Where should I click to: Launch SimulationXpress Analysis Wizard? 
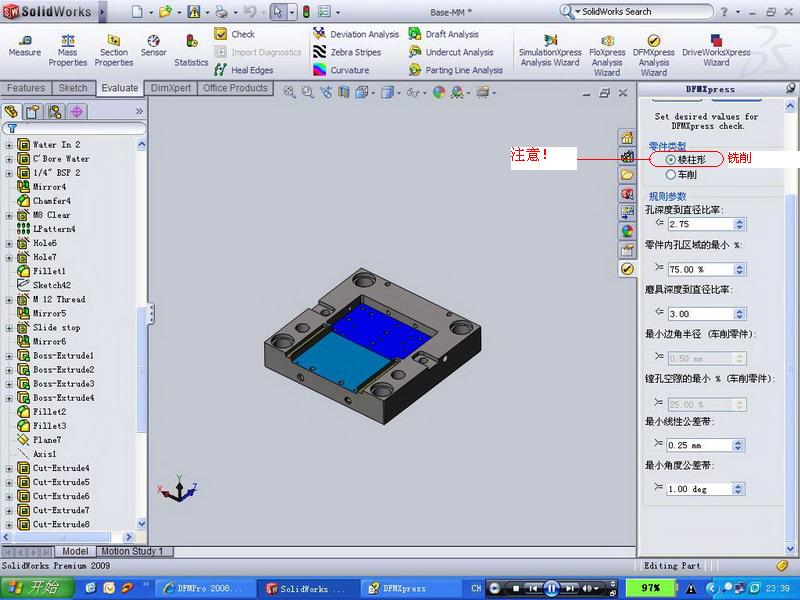pos(550,51)
